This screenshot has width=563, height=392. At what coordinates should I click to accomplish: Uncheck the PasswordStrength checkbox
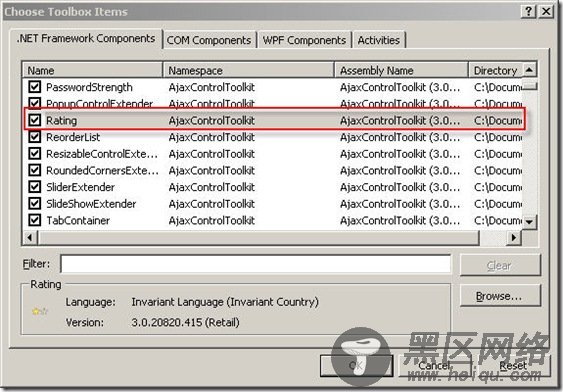coord(34,87)
